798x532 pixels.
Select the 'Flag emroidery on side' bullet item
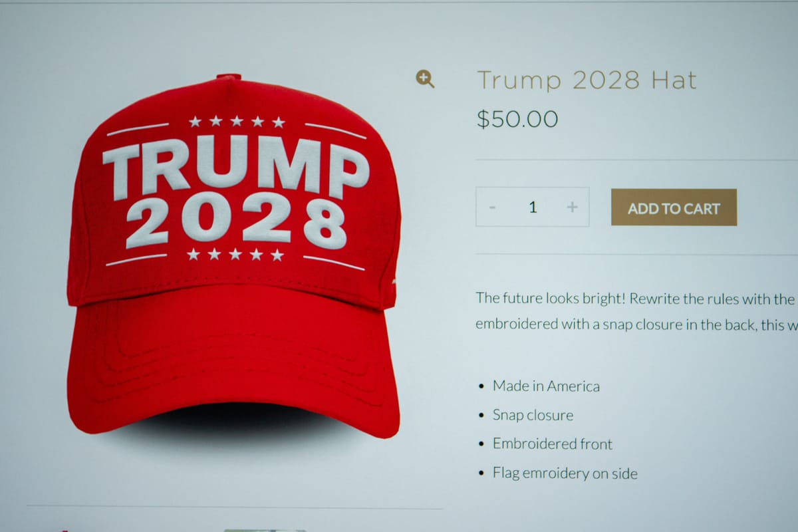click(565, 473)
